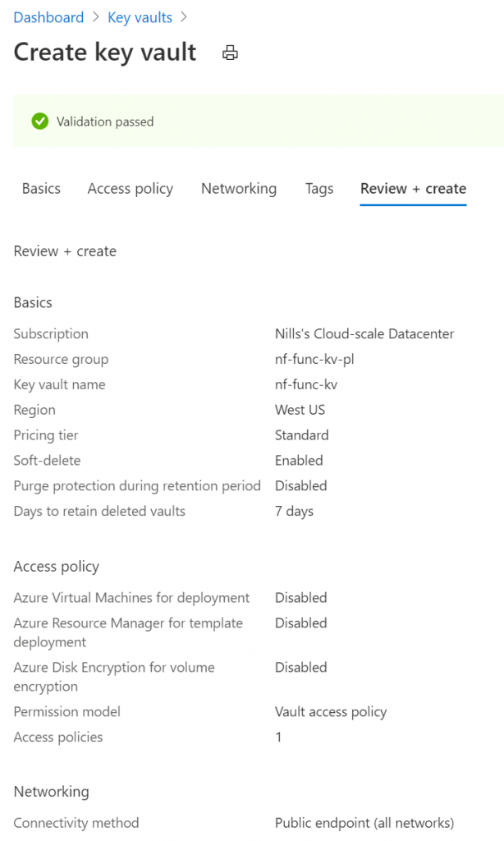
Task: Switch to the Basics tab
Action: 41,189
